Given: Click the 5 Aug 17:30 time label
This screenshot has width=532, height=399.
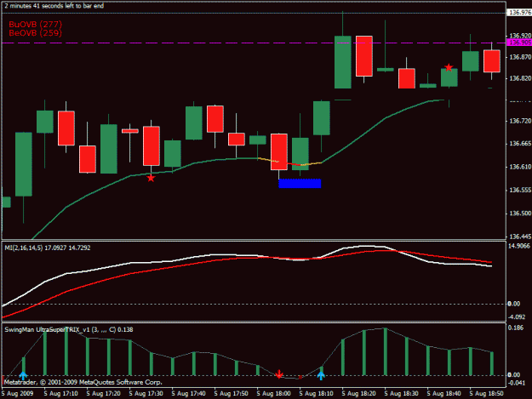Looking at the screenshot, I should tap(146, 394).
